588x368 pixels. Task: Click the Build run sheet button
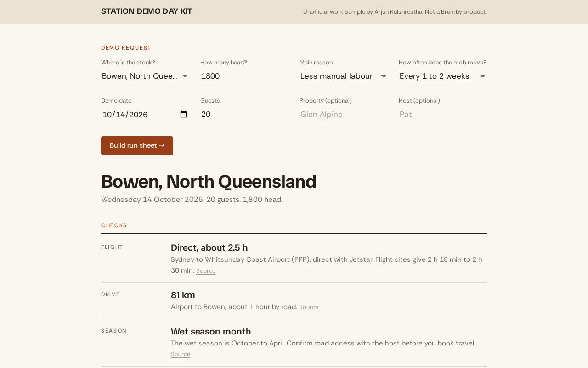pos(137,145)
